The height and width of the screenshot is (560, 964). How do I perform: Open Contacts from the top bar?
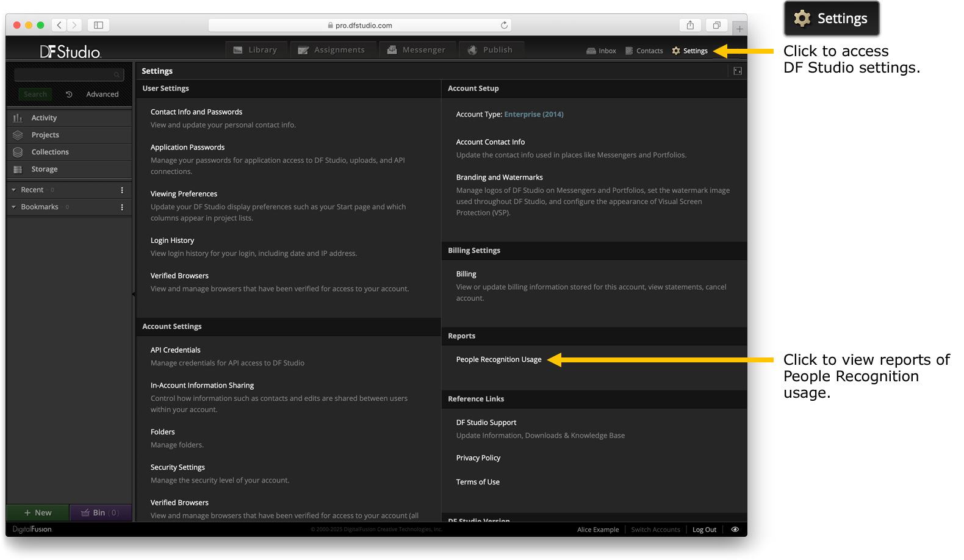click(x=644, y=51)
